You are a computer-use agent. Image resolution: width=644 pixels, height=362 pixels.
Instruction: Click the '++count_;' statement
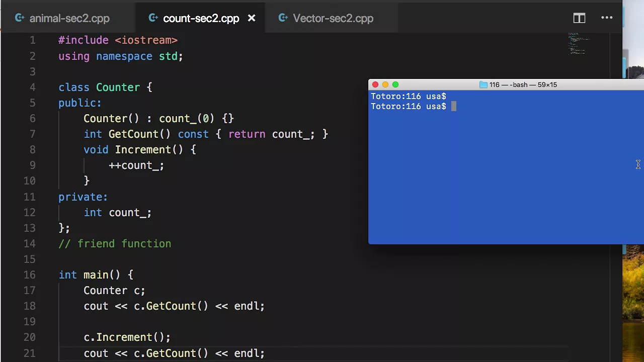tap(136, 165)
